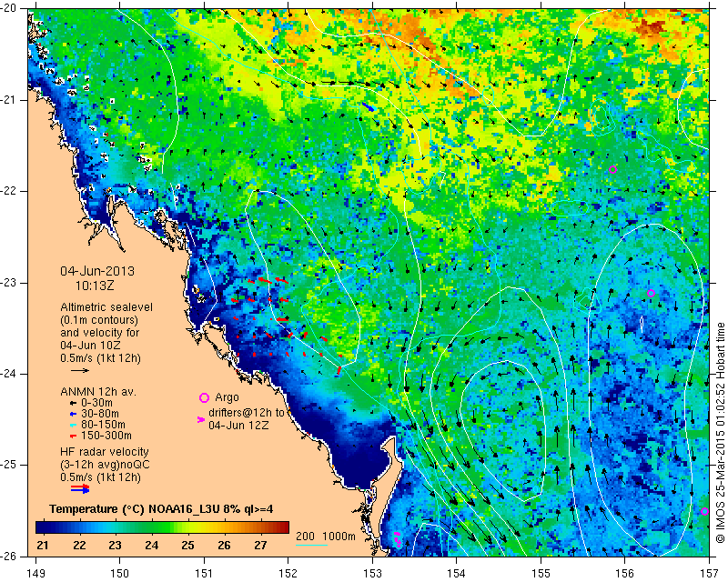
Task: Select the cyan 80-150m ANMN legend arrow
Action: [x=73, y=425]
